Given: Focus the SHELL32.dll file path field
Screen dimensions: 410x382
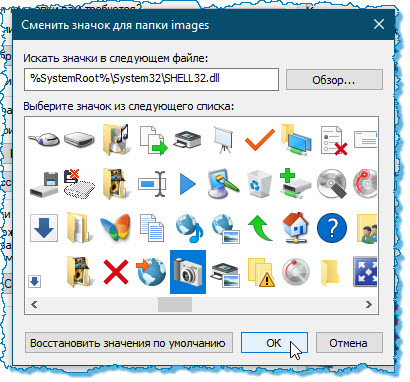Looking at the screenshot, I should pyautogui.click(x=151, y=79).
